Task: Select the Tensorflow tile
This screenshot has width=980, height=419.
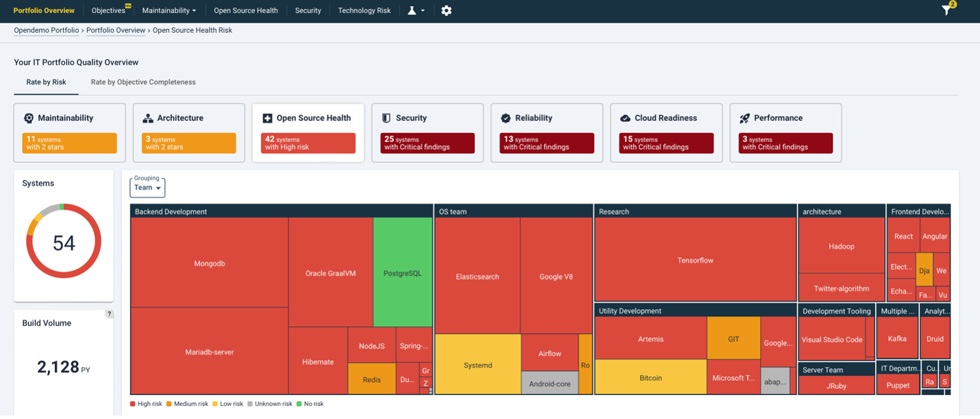Action: coord(696,260)
